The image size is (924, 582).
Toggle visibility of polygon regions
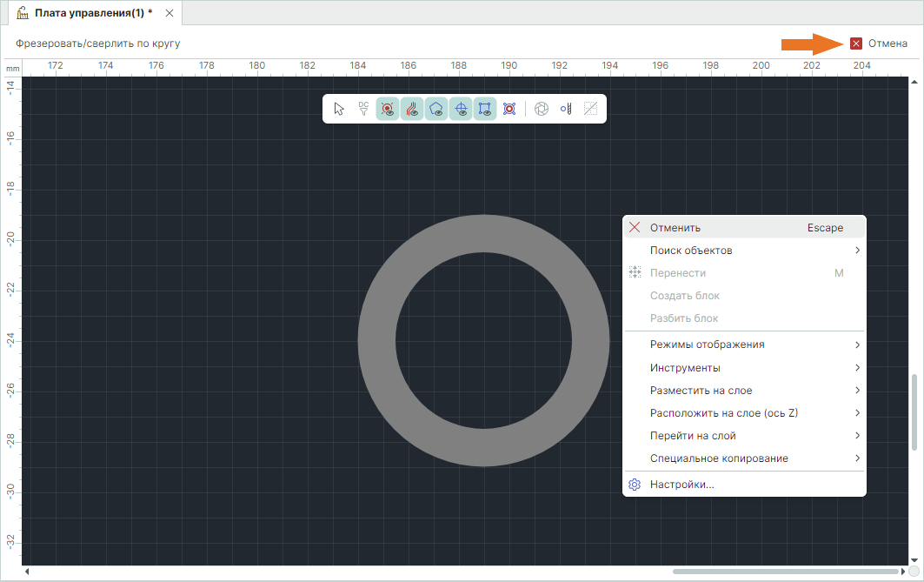pos(436,109)
